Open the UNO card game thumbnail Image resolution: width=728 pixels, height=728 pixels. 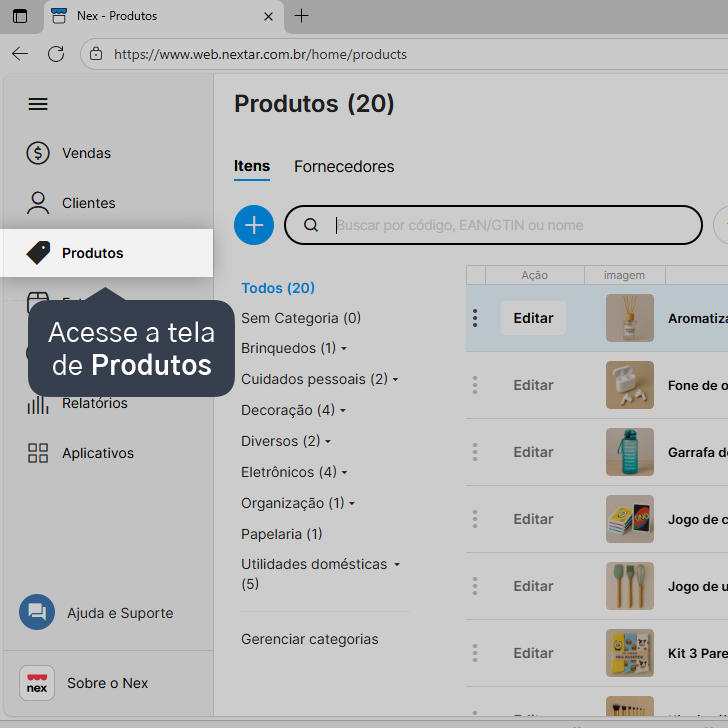click(630, 519)
